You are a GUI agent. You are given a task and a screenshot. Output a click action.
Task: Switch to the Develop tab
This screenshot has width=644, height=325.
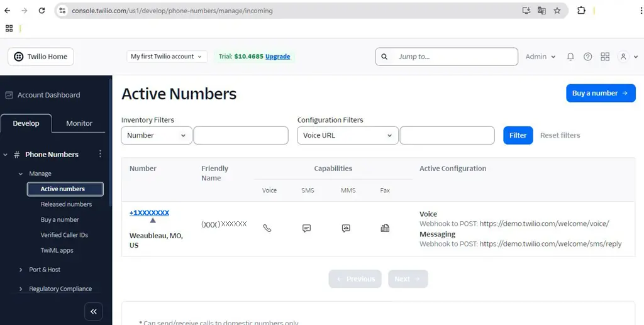pyautogui.click(x=26, y=123)
